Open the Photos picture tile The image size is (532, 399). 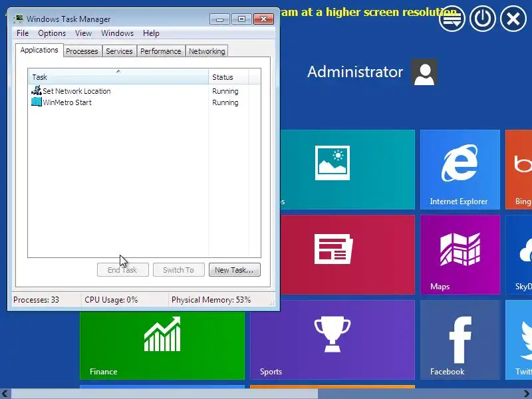point(347,170)
